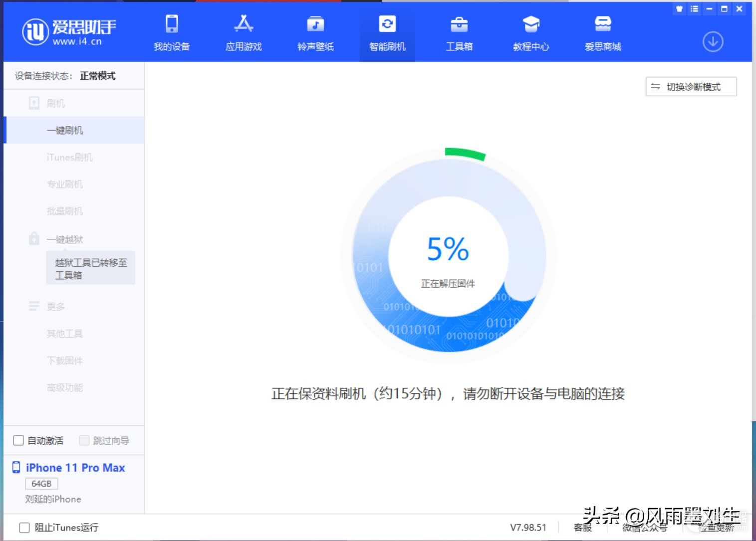The width and height of the screenshot is (756, 541).
Task: Click the i4 爱思助手 logo
Action: click(x=69, y=32)
